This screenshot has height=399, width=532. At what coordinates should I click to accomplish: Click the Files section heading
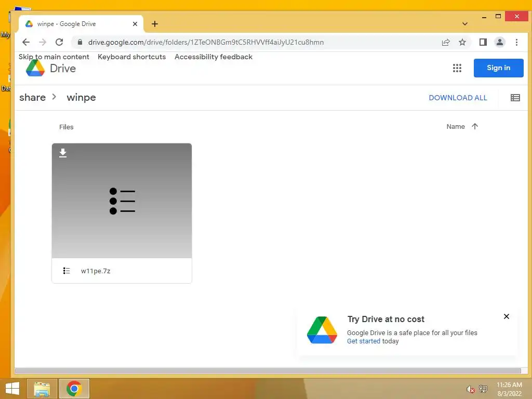click(66, 127)
